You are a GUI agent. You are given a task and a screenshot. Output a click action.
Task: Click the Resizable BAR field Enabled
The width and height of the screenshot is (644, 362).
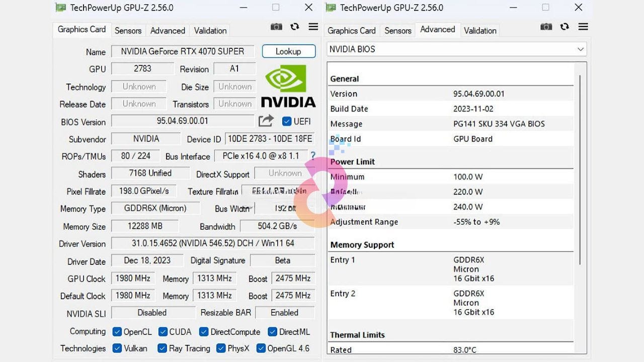pos(285,313)
